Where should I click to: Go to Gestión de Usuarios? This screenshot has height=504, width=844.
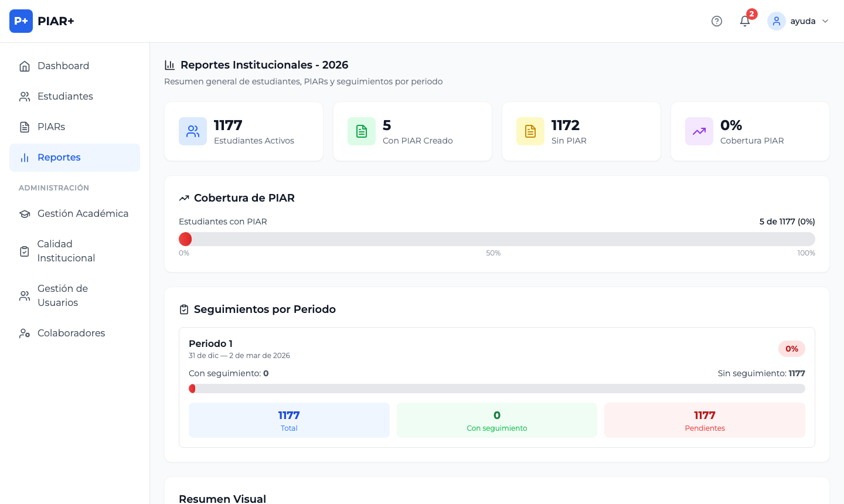(x=62, y=295)
